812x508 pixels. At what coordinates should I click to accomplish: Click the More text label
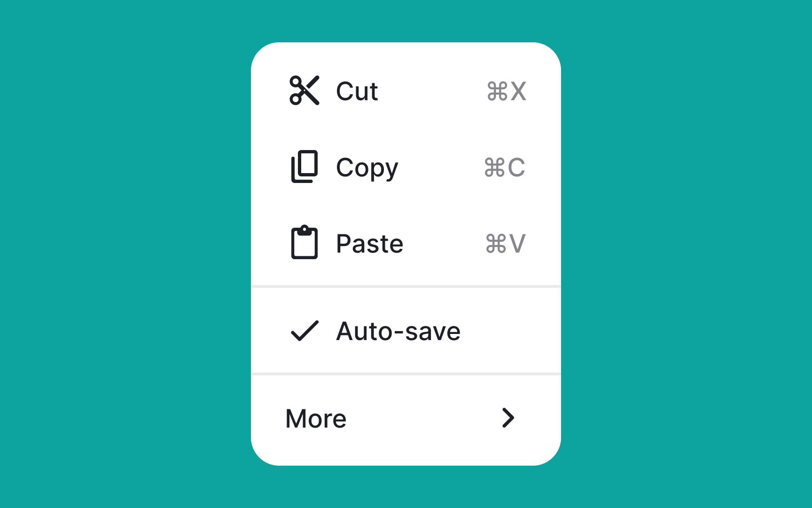coord(316,419)
